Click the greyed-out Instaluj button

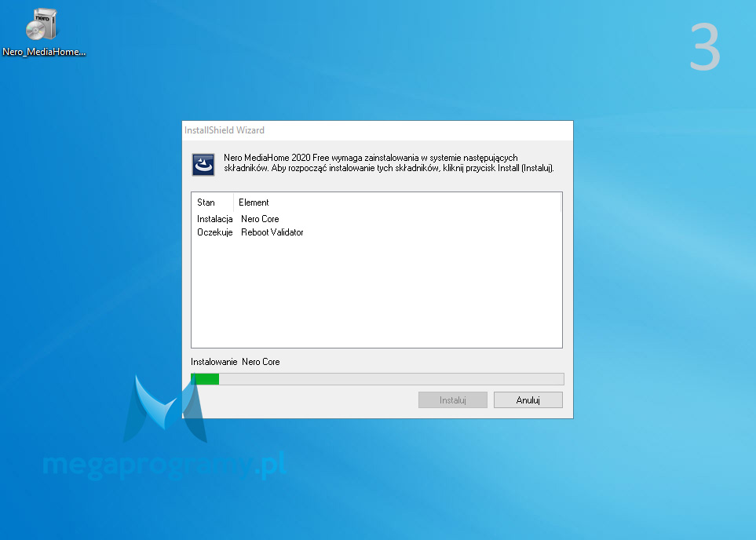click(453, 400)
